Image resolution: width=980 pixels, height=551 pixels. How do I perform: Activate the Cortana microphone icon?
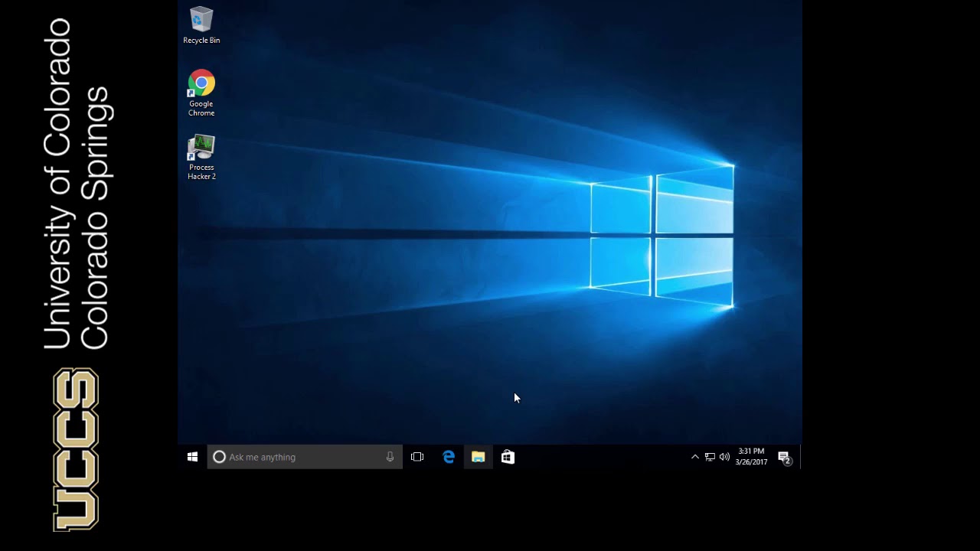click(390, 457)
